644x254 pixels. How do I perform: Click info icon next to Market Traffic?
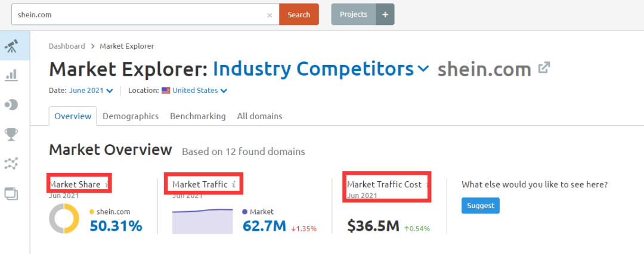tap(234, 185)
